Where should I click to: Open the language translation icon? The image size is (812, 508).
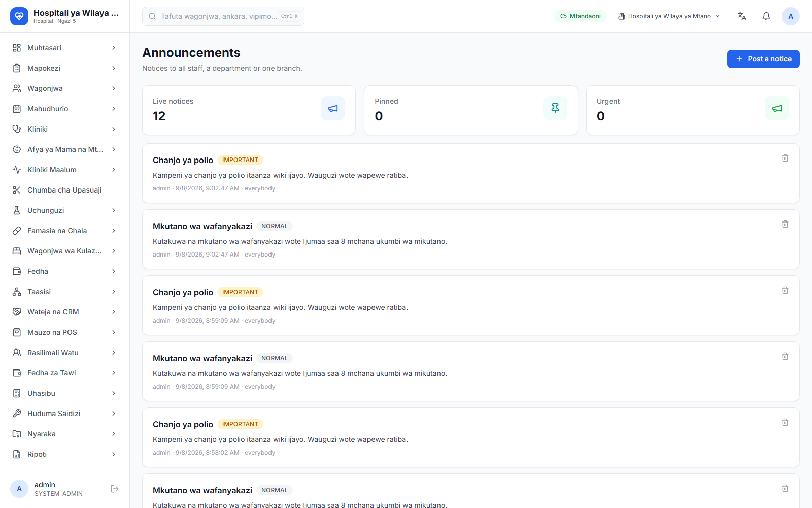742,16
